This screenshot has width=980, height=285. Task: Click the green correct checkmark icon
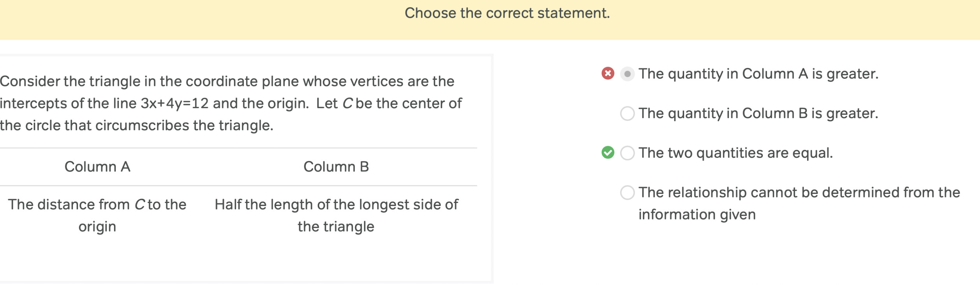click(608, 152)
